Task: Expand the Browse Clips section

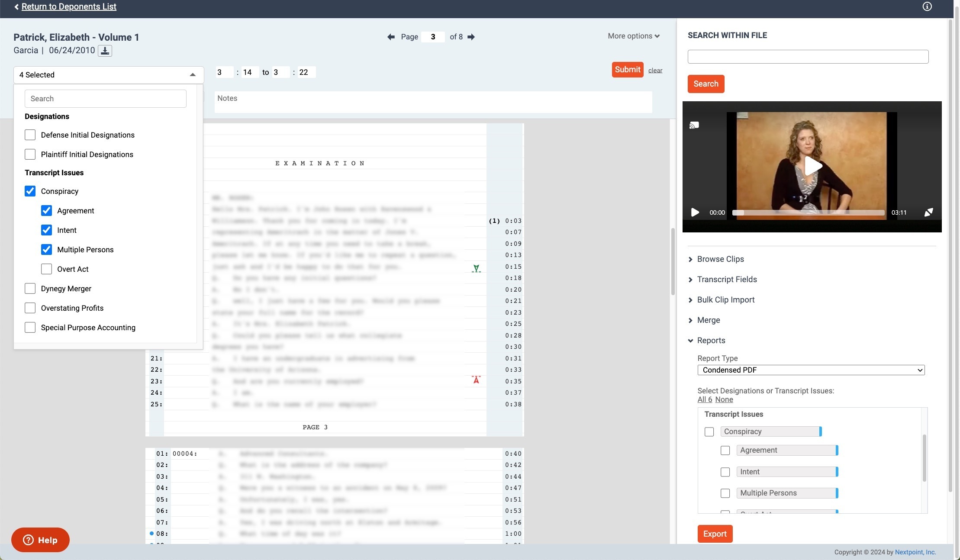Action: point(720,259)
